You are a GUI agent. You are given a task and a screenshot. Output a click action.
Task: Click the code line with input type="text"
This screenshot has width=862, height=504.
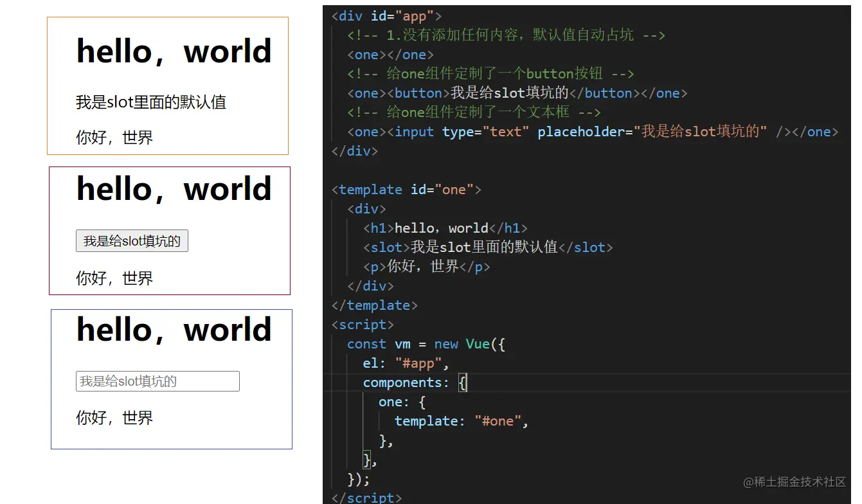click(x=593, y=132)
